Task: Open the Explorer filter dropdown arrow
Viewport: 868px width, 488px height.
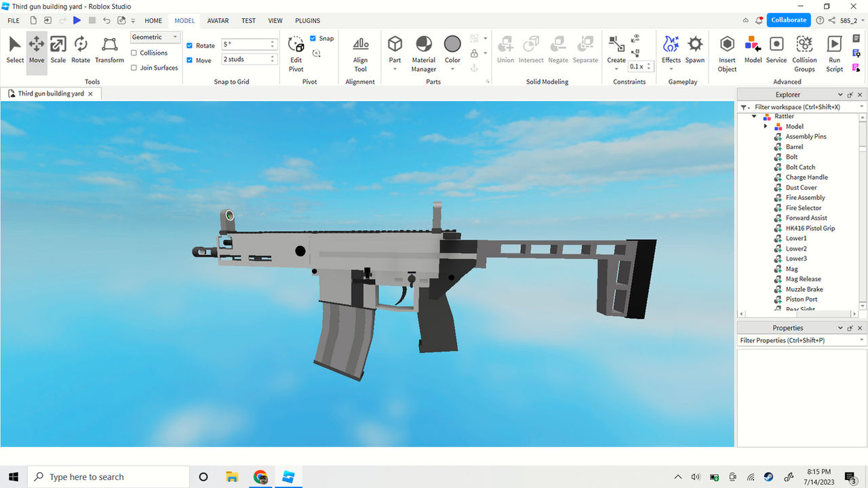Action: (x=862, y=107)
